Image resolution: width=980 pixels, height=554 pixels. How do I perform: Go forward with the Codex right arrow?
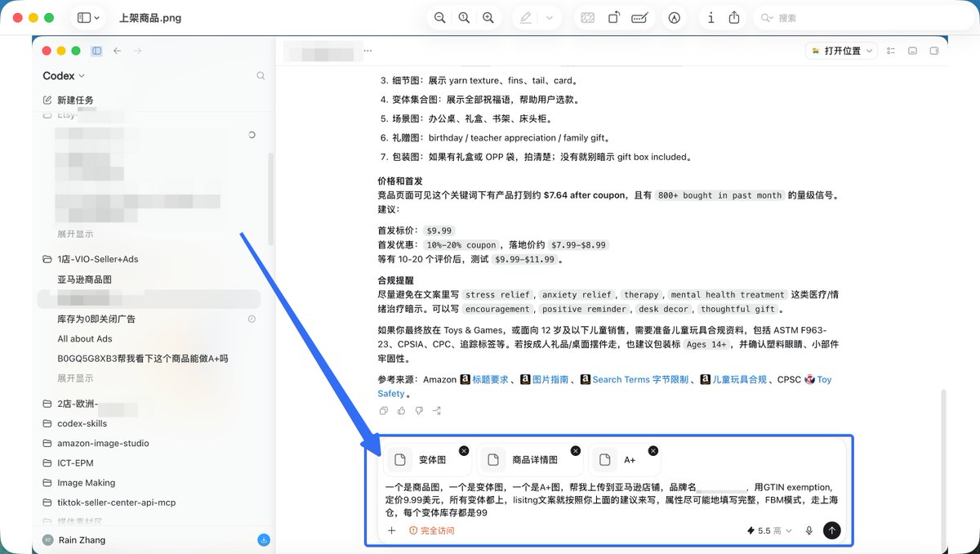coord(137,51)
